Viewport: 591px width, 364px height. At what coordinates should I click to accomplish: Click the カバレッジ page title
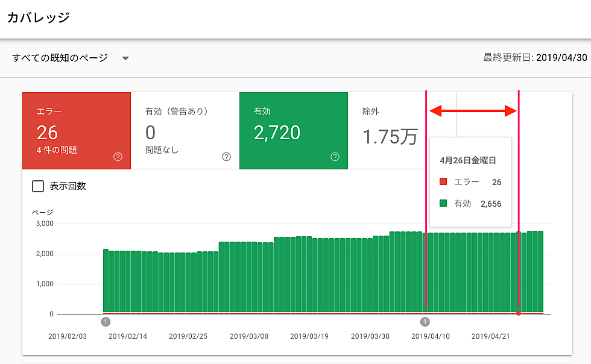point(38,17)
